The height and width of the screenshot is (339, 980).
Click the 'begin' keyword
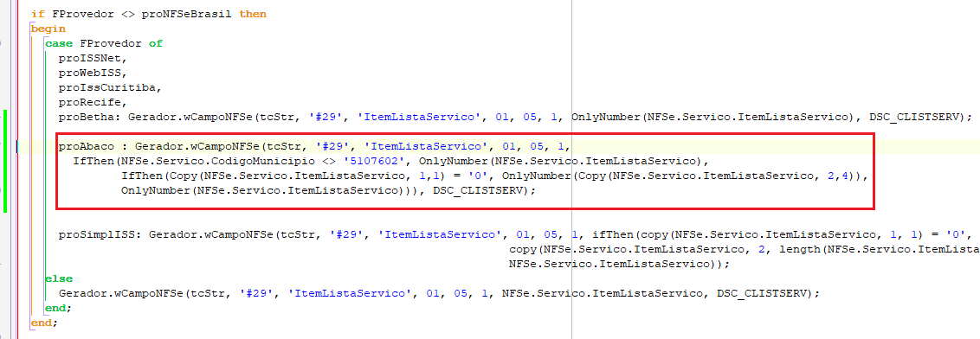coord(48,29)
